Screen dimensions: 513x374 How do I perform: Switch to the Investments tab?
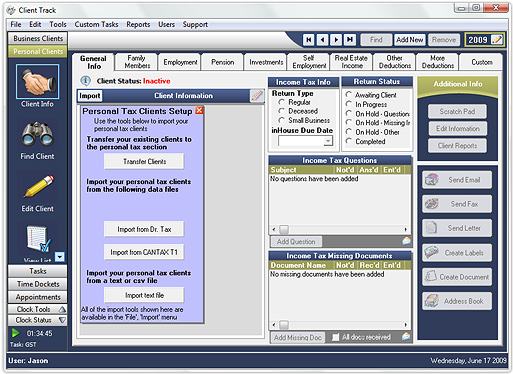click(x=266, y=62)
